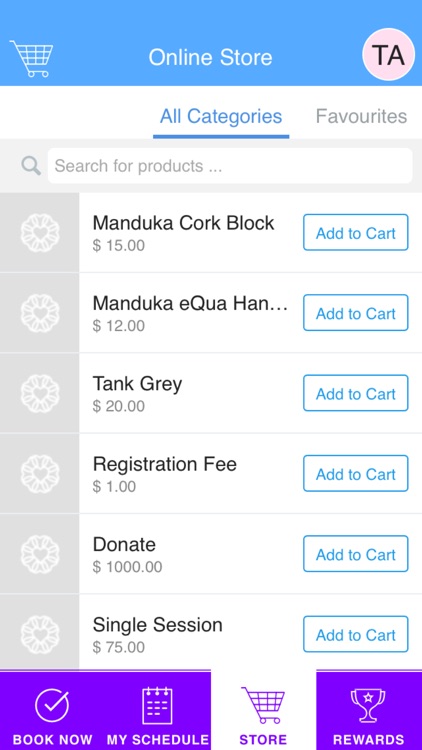
Task: Tap the Donate product thumbnail
Action: 40,554
